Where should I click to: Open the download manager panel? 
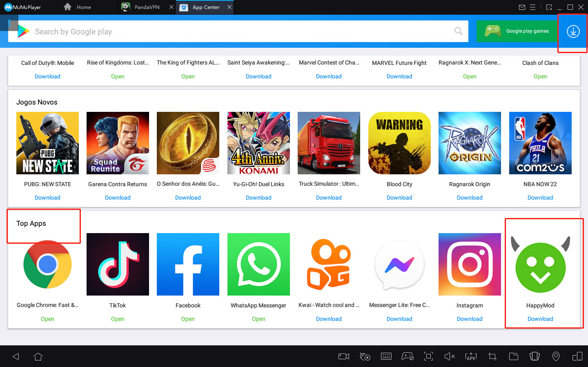pos(572,31)
